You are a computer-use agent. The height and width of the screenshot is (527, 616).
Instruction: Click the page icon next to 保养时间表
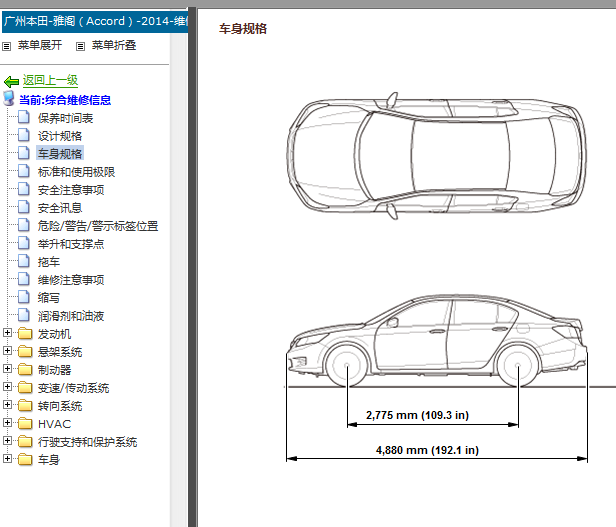[x=24, y=117]
